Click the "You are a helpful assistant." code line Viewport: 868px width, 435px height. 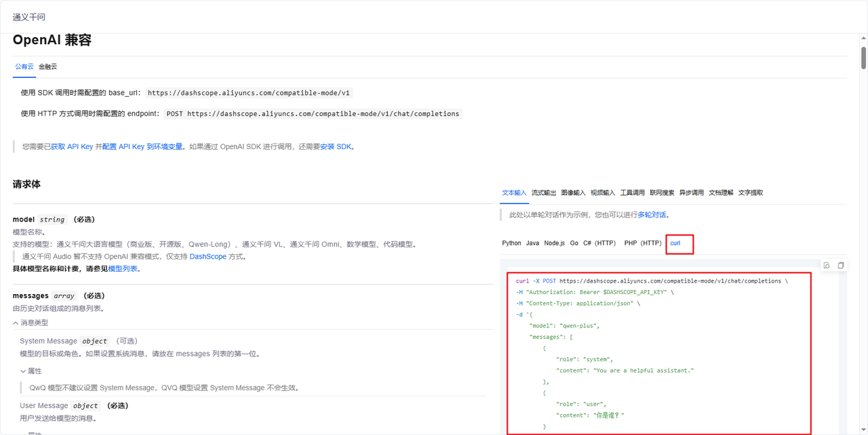coord(625,371)
